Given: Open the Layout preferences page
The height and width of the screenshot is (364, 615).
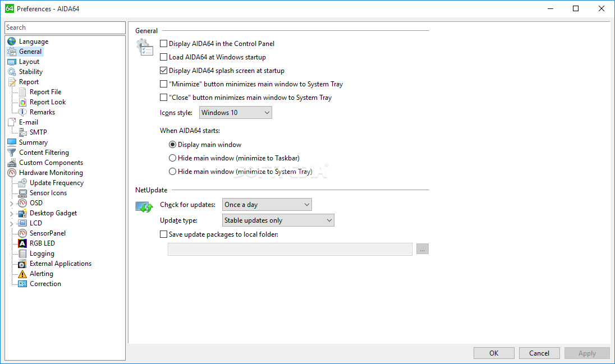Looking at the screenshot, I should point(29,62).
